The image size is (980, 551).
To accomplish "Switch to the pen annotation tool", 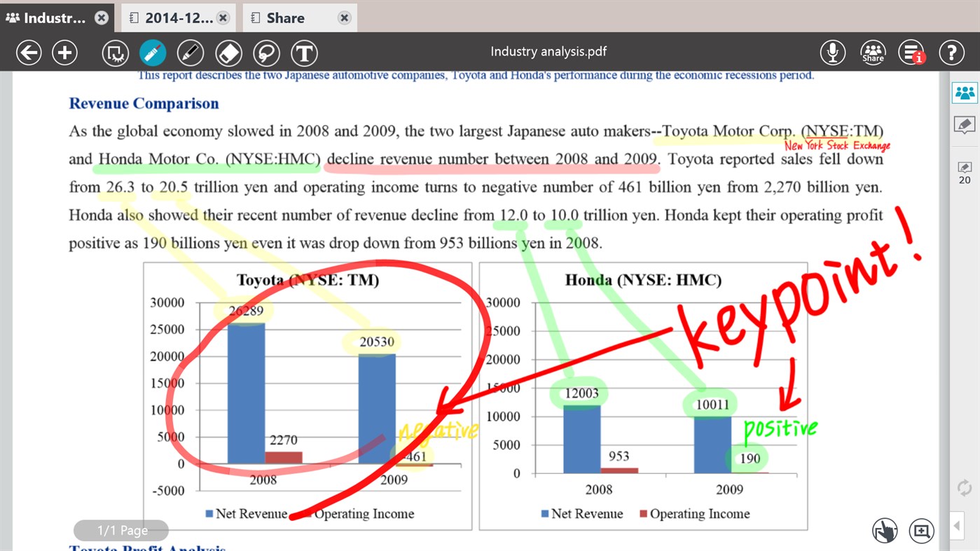I will pos(191,53).
